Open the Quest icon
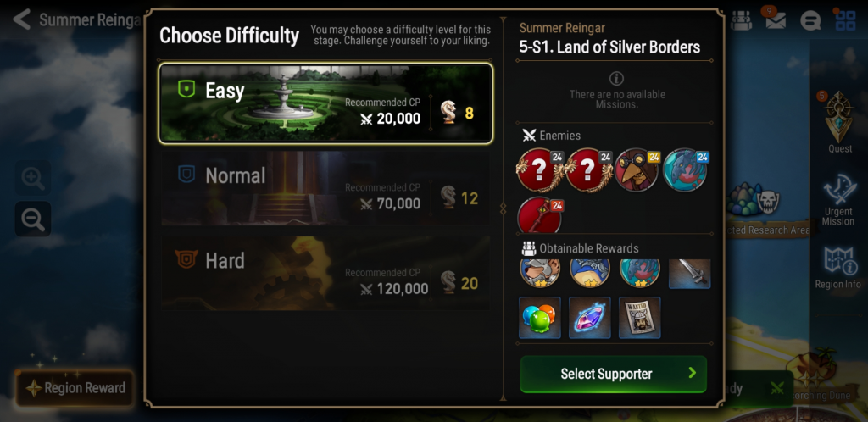This screenshot has width=868, height=422. (840, 122)
